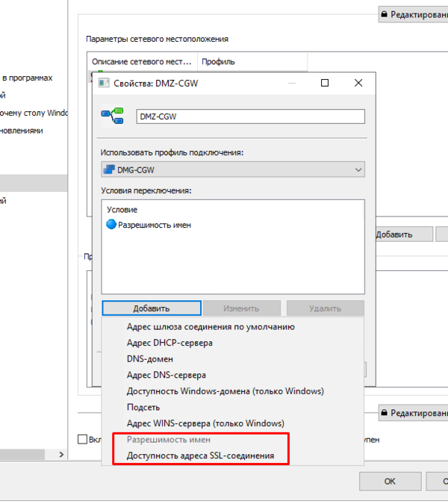Click top Редактирование button
The height and width of the screenshot is (504, 448).
414,14
